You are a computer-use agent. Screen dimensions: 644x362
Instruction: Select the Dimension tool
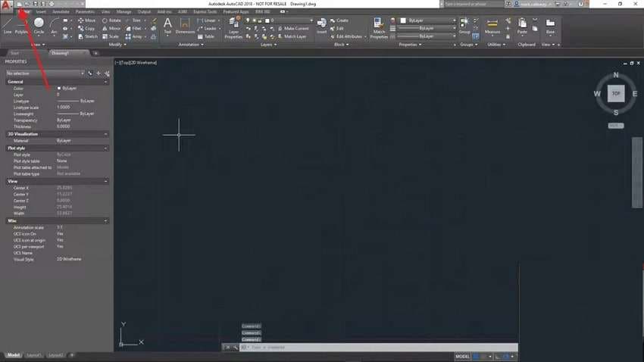[x=185, y=26]
